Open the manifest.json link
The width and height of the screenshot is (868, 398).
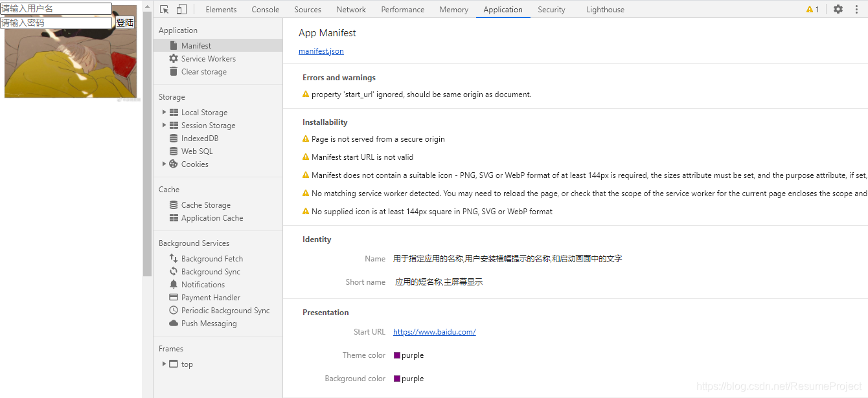321,51
